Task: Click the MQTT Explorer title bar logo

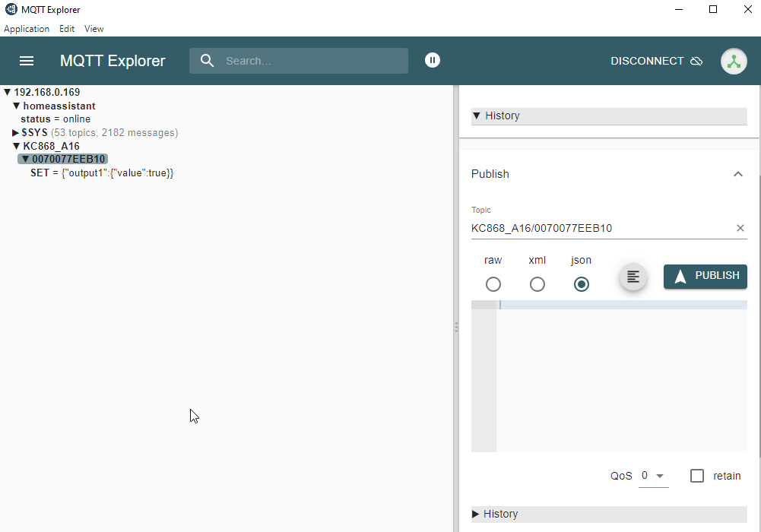Action: click(11, 10)
